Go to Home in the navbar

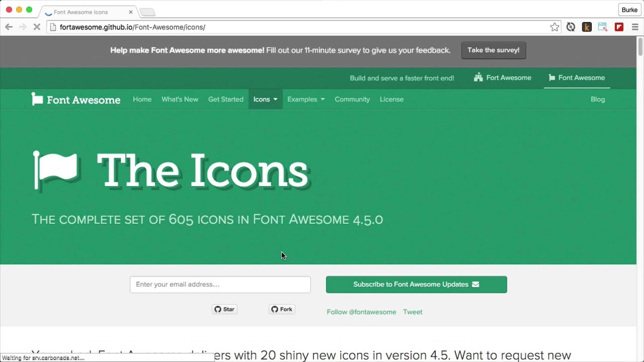[142, 100]
